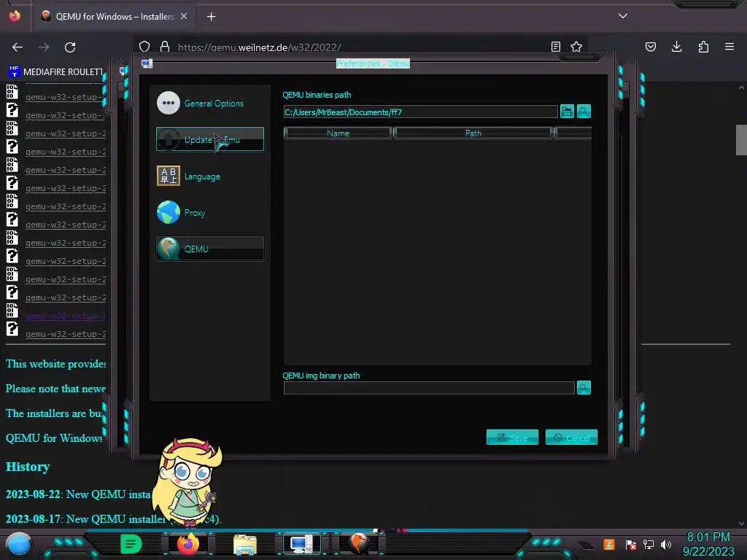Sort binaries table by Name column
747x560 pixels.
[x=338, y=133]
